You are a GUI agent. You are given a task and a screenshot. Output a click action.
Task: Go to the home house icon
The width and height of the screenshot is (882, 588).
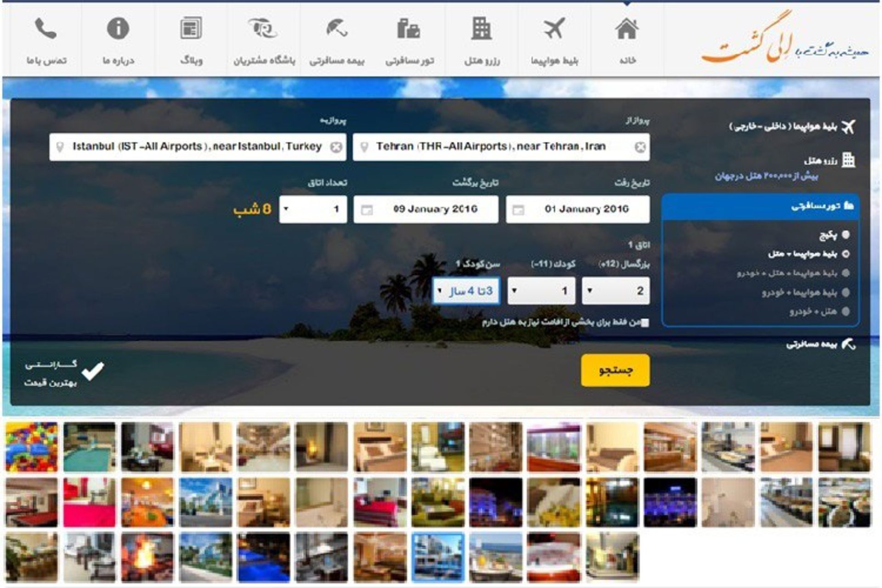[627, 30]
